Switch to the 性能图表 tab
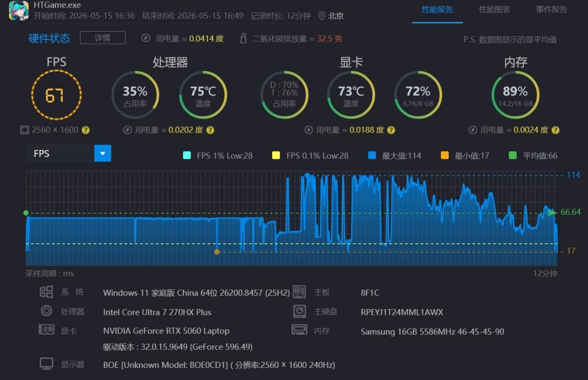588x380 pixels. [x=494, y=9]
